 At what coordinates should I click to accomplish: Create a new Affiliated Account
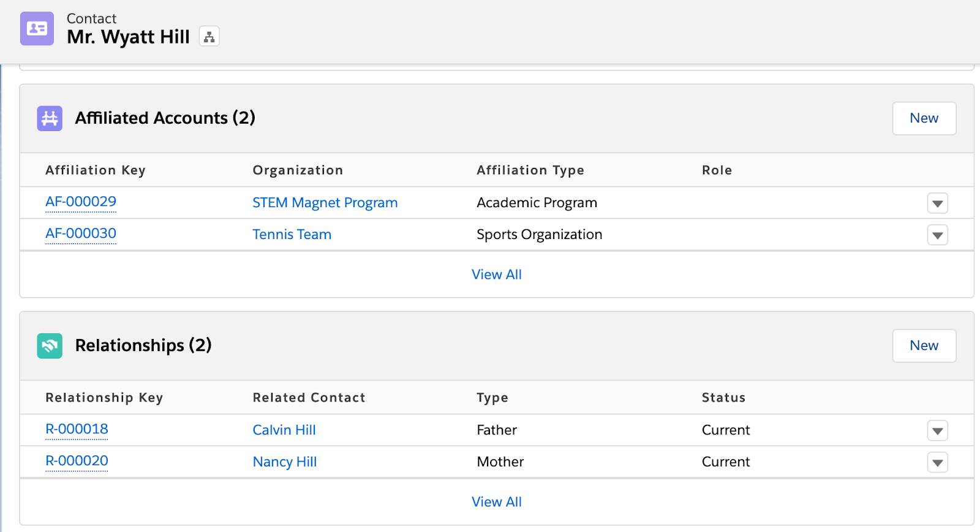pyautogui.click(x=924, y=118)
